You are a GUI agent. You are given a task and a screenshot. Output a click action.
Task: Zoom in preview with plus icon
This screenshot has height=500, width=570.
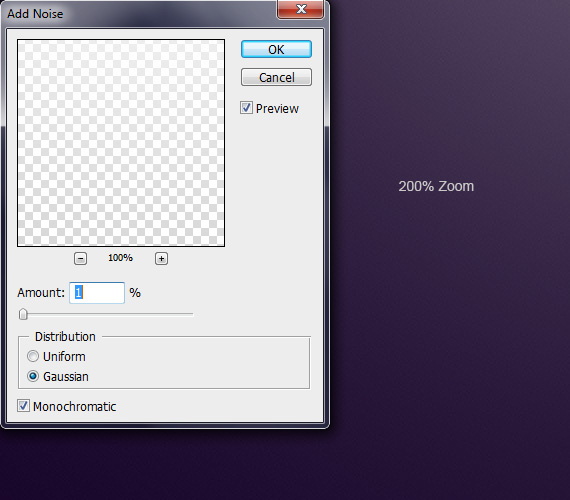click(x=161, y=259)
